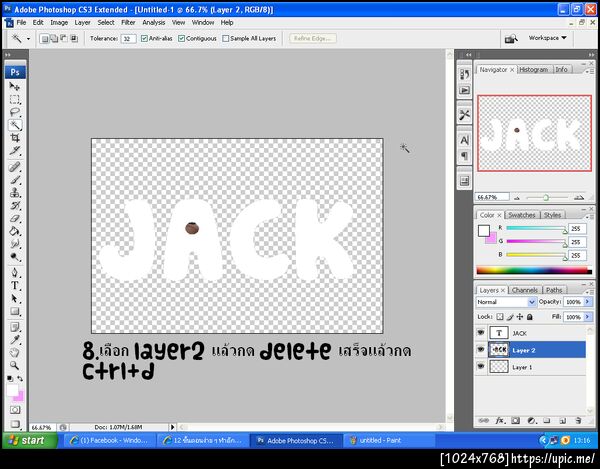600x469 pixels.
Task: Click the Add layer mask icon
Action: tap(515, 421)
